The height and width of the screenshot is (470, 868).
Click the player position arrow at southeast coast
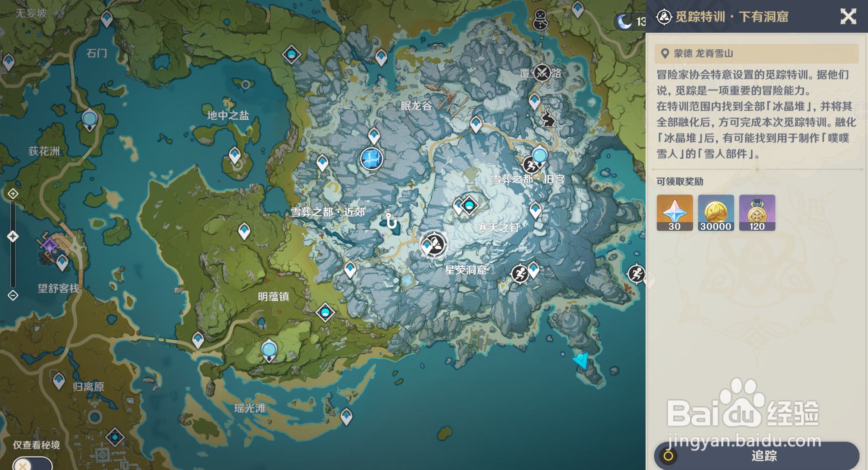pyautogui.click(x=581, y=360)
